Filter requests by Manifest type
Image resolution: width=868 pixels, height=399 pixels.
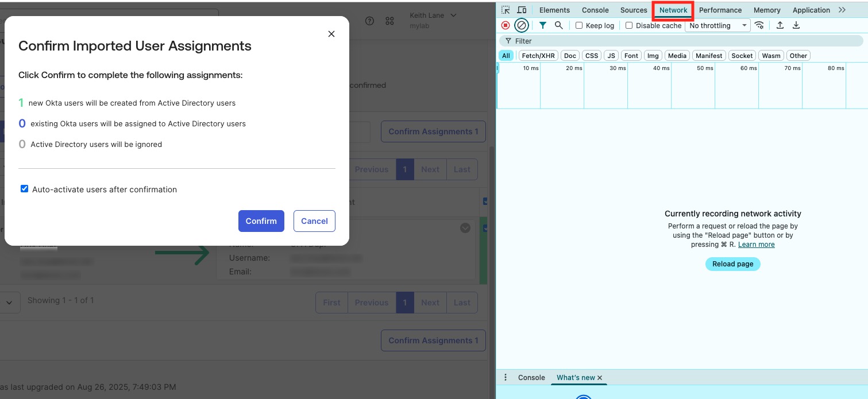coord(709,56)
